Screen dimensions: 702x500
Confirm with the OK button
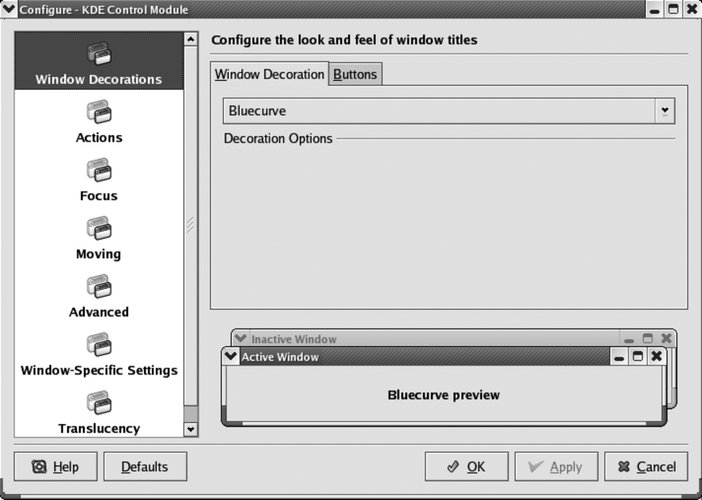467,466
